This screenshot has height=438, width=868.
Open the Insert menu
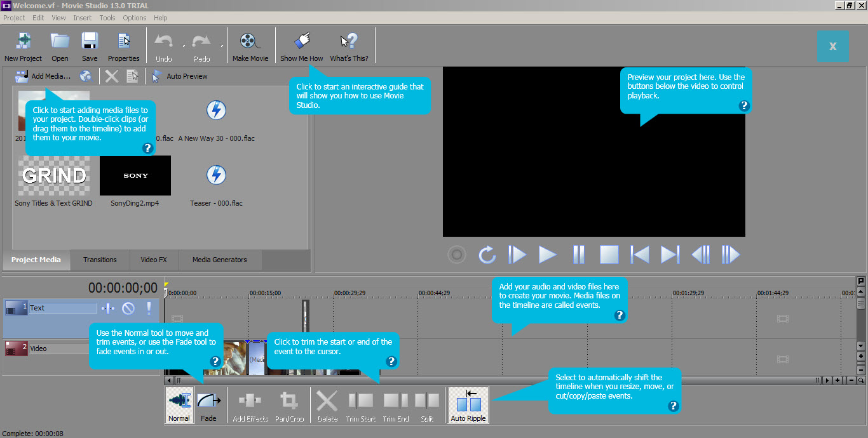coord(82,18)
